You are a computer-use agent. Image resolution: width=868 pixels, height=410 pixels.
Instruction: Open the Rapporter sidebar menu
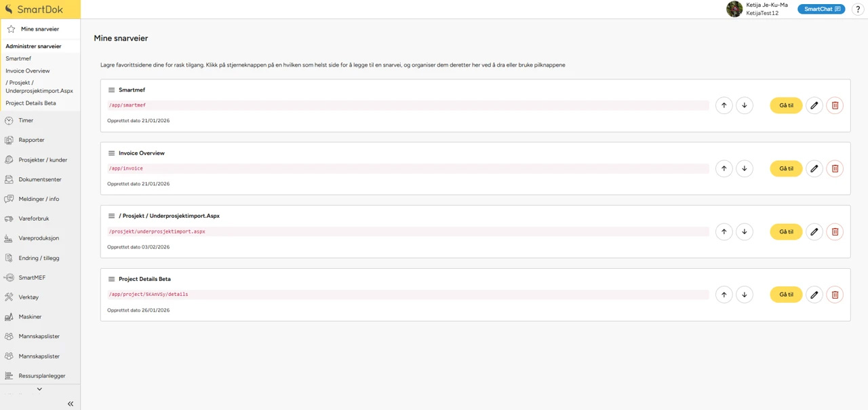(x=31, y=140)
